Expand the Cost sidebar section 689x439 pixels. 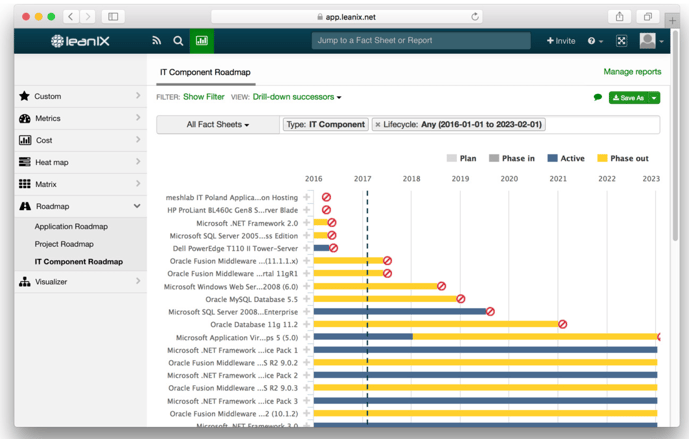138,139
